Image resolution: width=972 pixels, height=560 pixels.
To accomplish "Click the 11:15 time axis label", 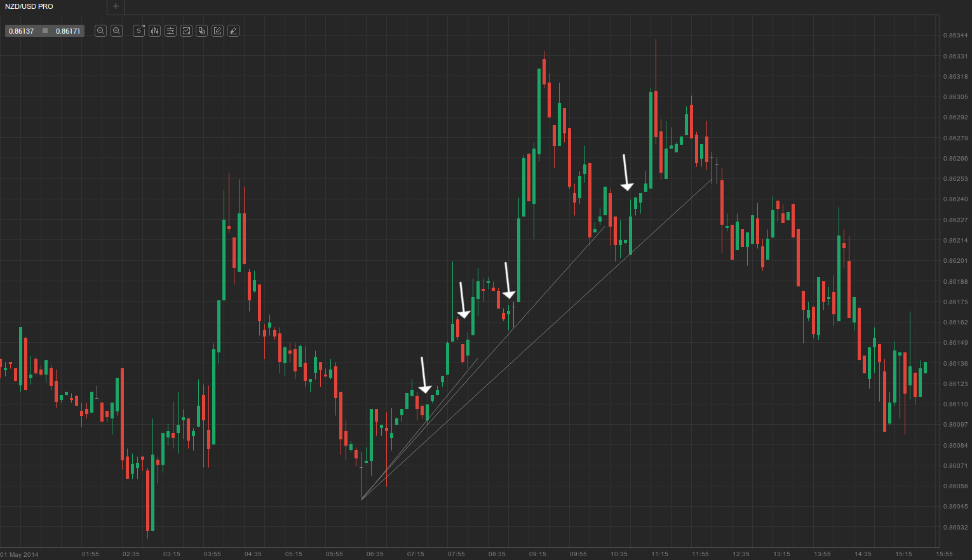I will point(659,554).
